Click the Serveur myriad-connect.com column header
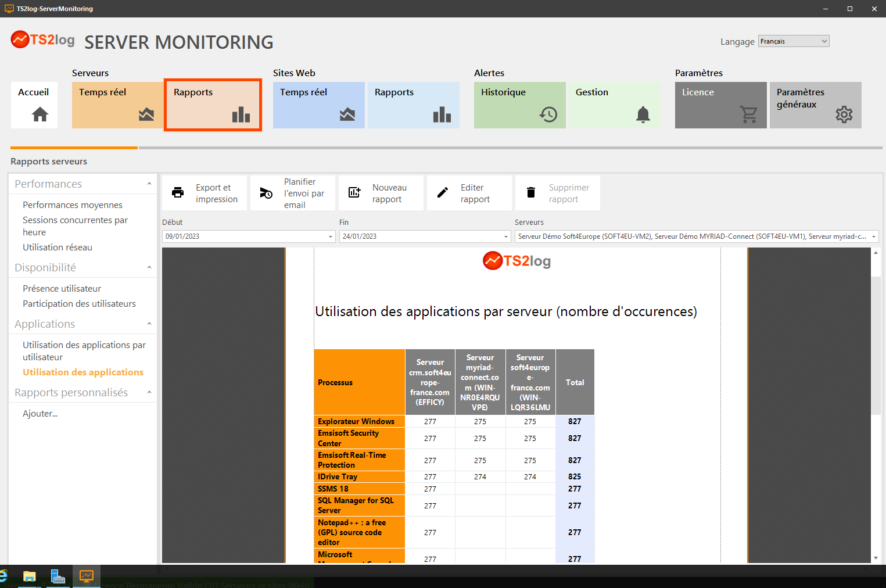 tap(480, 382)
